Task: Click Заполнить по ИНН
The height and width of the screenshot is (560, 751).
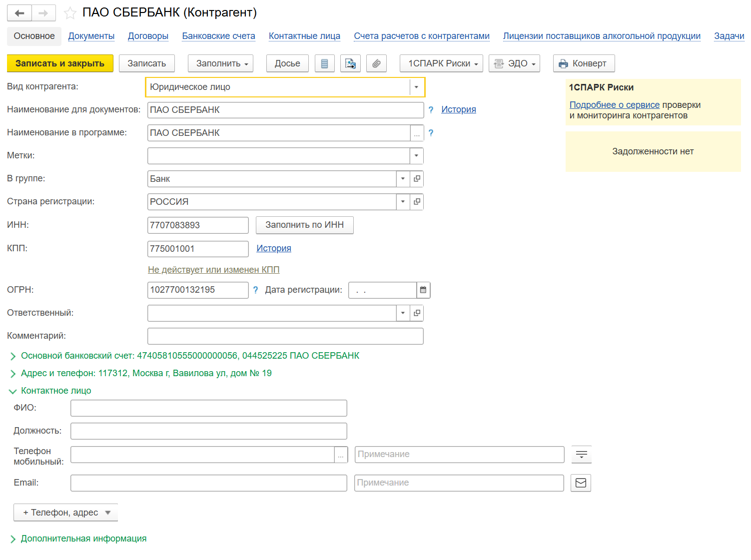Action: tap(304, 225)
